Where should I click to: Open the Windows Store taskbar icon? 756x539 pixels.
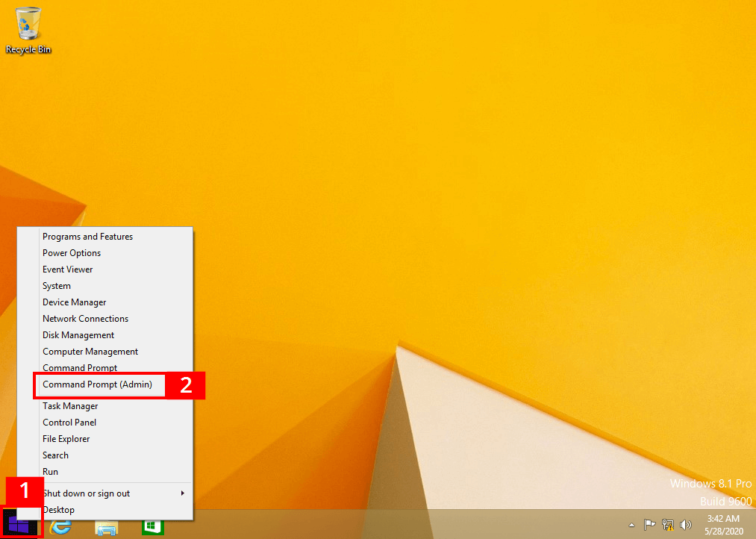[153, 526]
